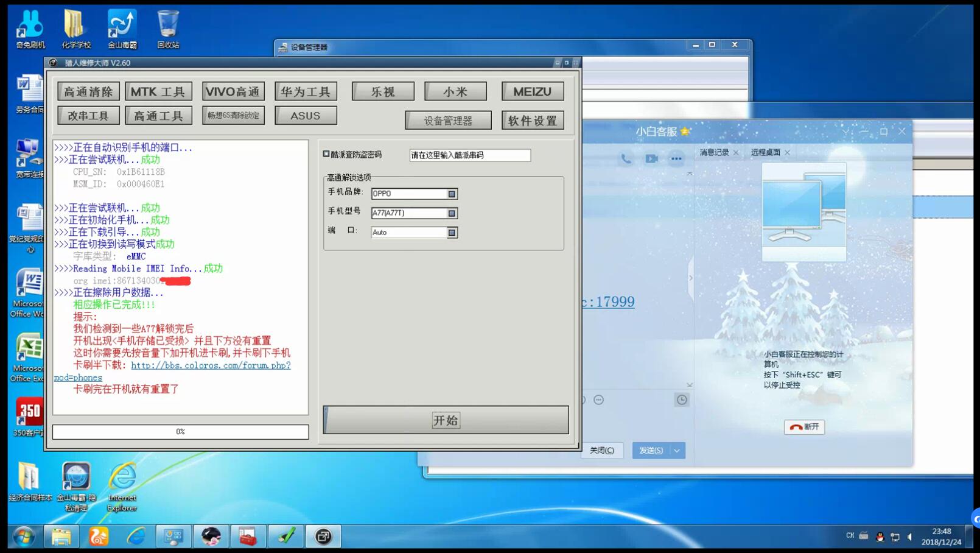The width and height of the screenshot is (980, 553).
Task: Start a video call in the 小白客服 chat
Action: (651, 159)
